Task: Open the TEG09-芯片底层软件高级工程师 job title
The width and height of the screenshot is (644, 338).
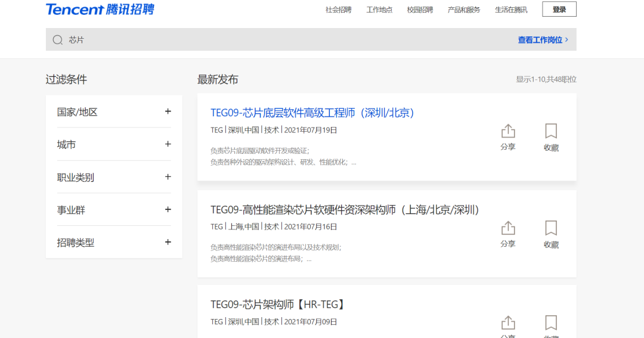Action: coord(312,113)
